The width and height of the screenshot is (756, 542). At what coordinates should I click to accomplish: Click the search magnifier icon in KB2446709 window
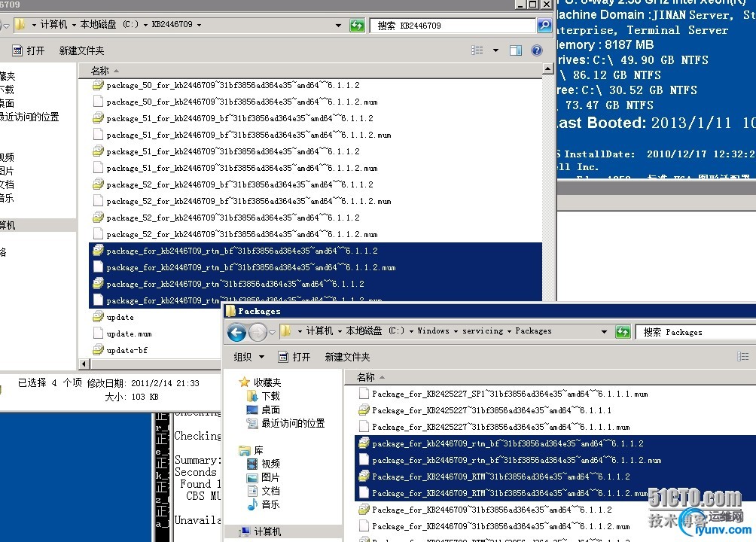544,25
